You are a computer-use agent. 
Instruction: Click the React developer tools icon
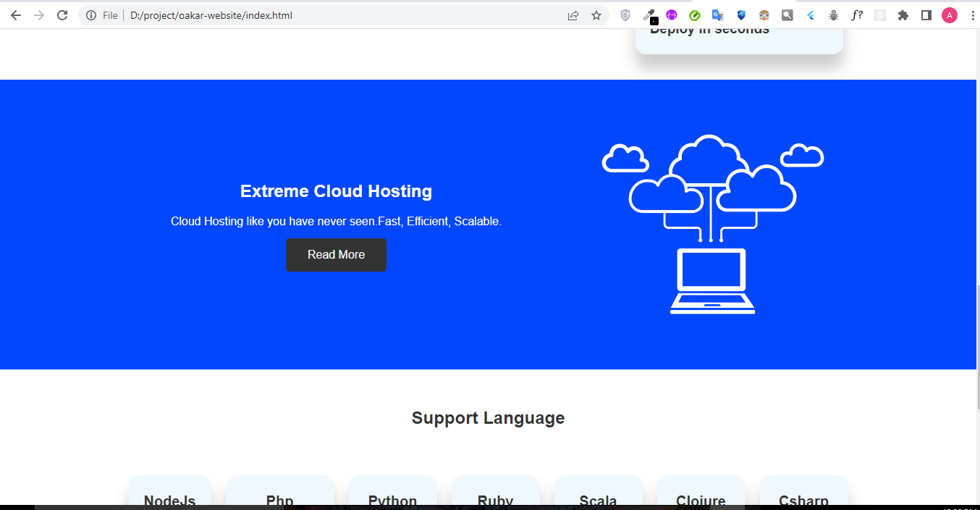coord(880,14)
